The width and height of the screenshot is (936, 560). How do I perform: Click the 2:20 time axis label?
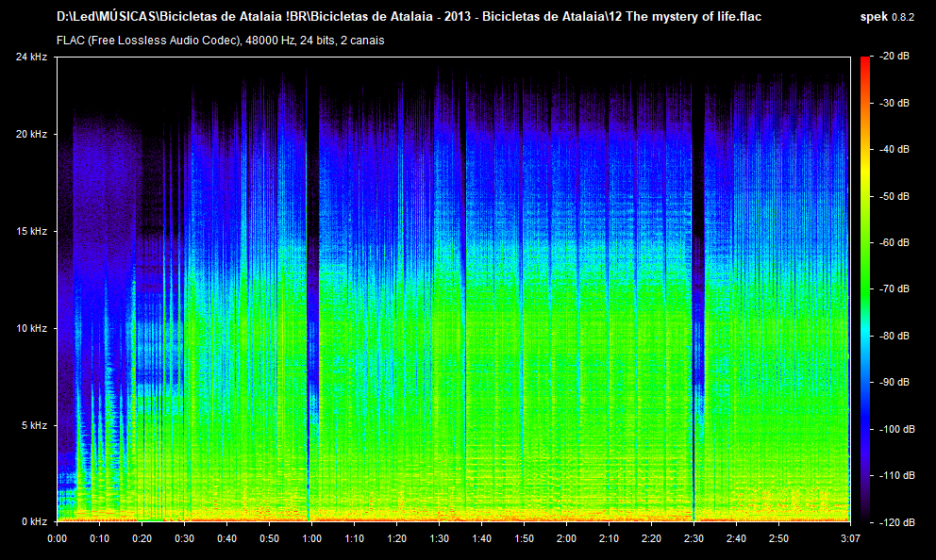[651, 538]
